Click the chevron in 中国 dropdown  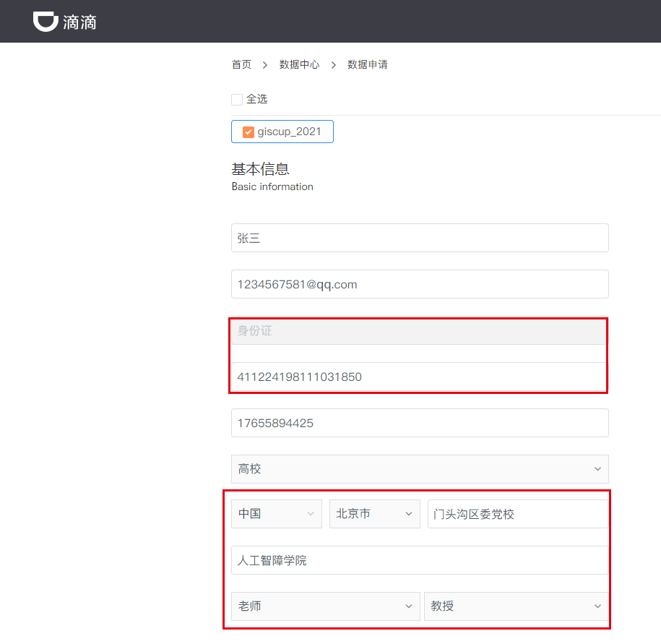(x=311, y=514)
